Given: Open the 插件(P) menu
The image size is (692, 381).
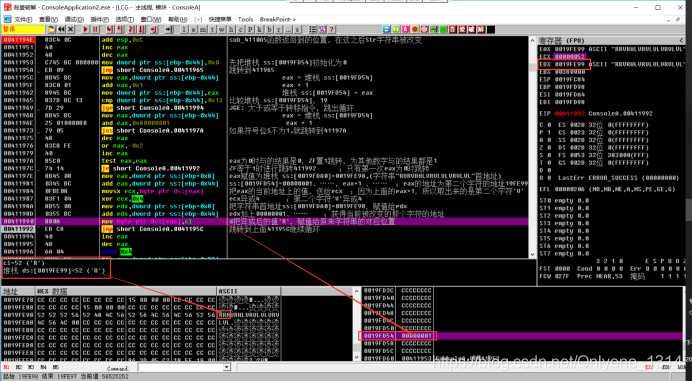Looking at the screenshot, I should 99,19.
